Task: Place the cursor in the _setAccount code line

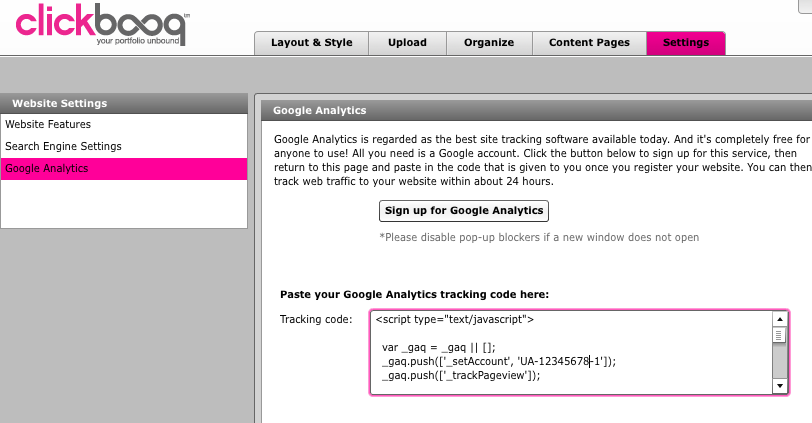Action: (499, 361)
